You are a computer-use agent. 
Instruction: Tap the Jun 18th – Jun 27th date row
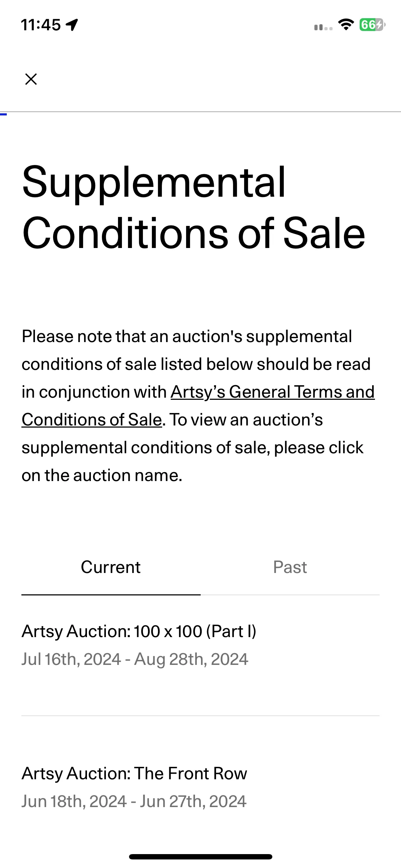click(134, 801)
